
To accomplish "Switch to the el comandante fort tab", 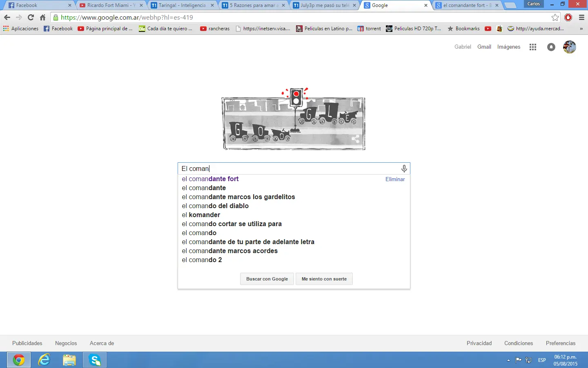I will pyautogui.click(x=468, y=5).
